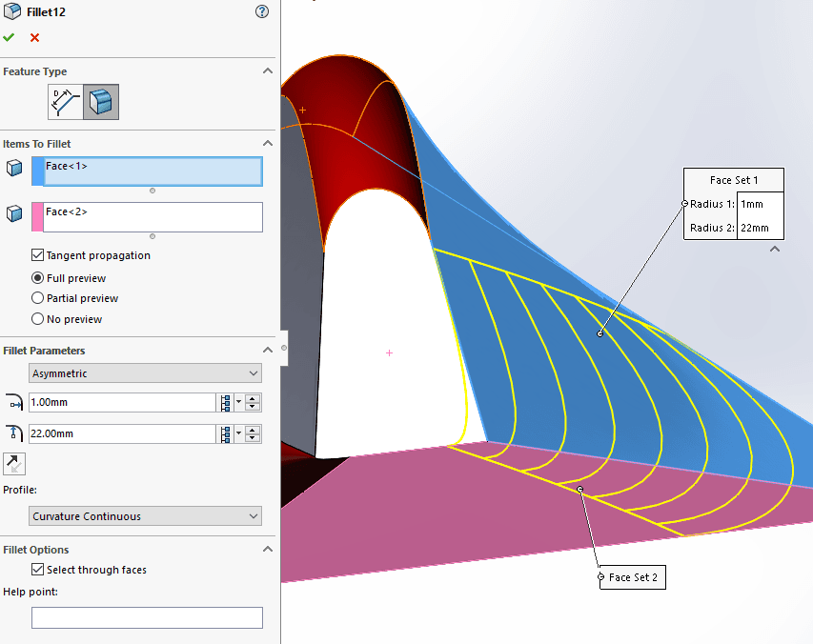
Task: Click the Help point input field
Action: [x=147, y=617]
